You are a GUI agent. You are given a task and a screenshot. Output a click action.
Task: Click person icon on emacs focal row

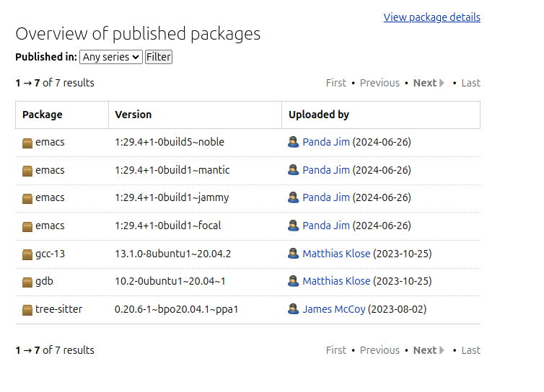coord(293,226)
